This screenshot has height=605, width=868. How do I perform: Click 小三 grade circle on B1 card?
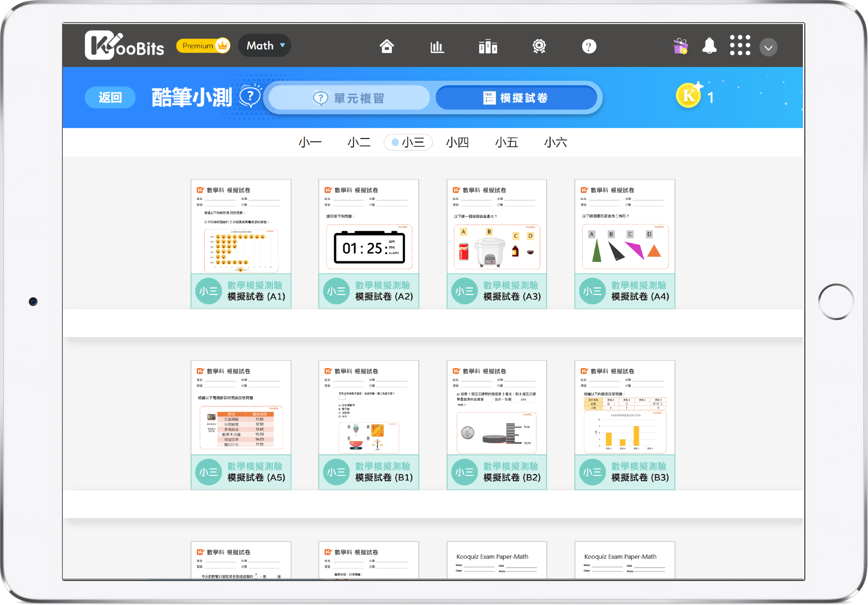tap(337, 472)
